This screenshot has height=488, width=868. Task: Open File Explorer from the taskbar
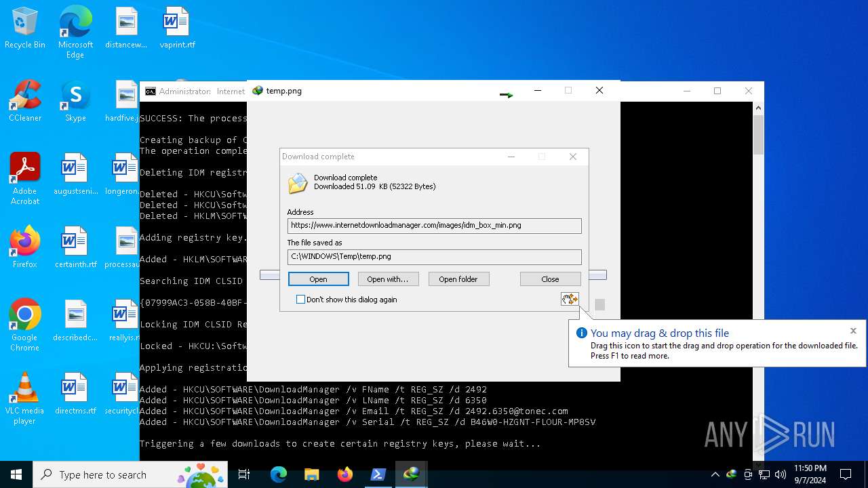[x=312, y=474]
